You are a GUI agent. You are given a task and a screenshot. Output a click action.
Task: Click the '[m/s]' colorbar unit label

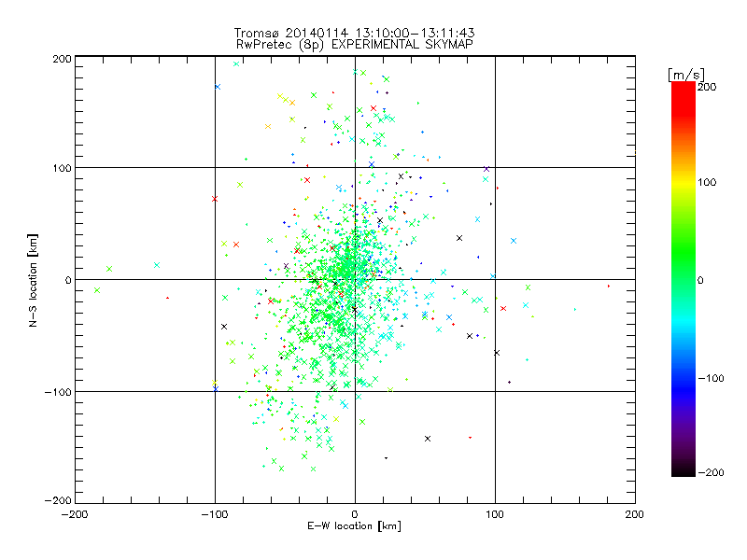tap(686, 75)
